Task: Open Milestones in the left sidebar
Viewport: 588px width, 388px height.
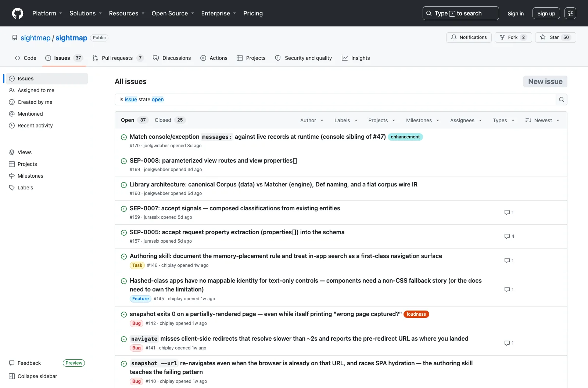Action: pos(31,176)
